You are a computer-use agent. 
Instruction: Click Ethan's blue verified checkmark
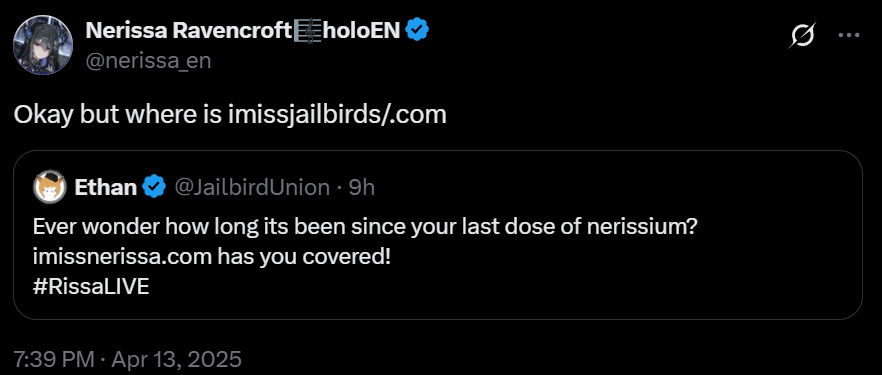tap(154, 187)
